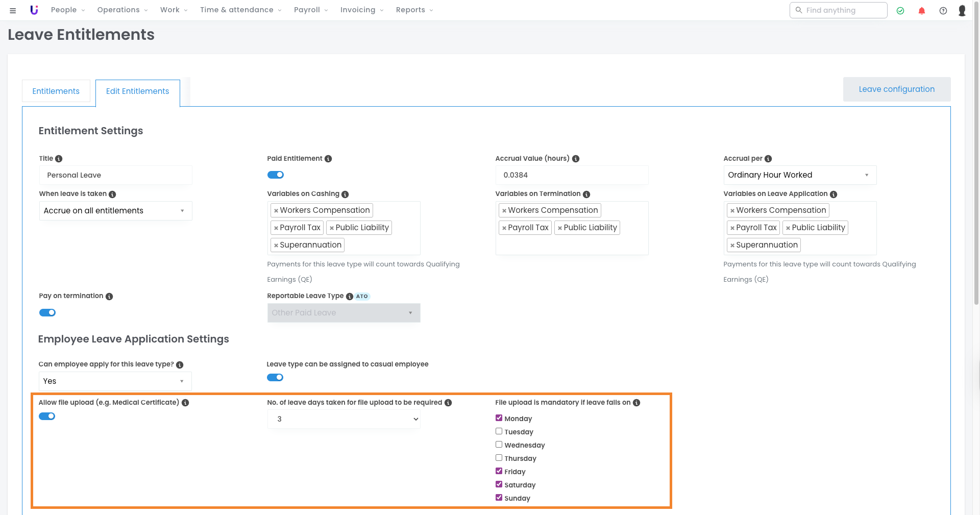980x515 pixels.
Task: Open the Reportable Leave Type dropdown
Action: pos(344,313)
